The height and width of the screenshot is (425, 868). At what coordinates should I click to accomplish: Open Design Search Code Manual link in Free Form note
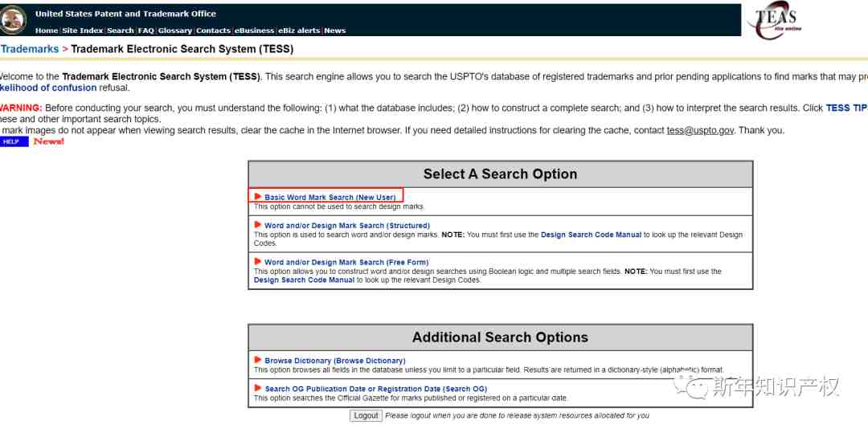304,280
